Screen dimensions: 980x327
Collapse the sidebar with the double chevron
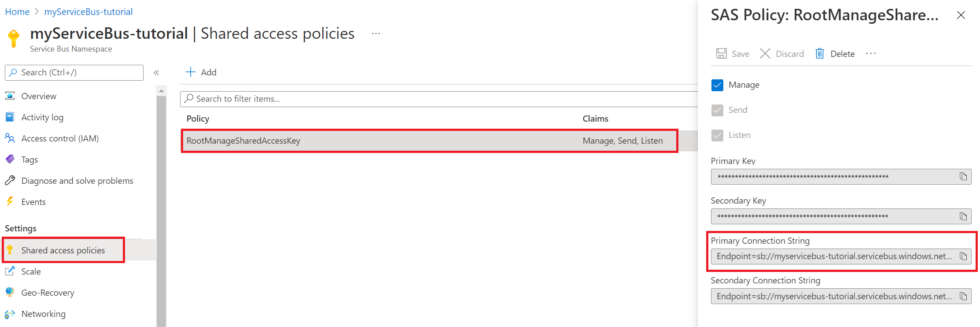[x=156, y=72]
